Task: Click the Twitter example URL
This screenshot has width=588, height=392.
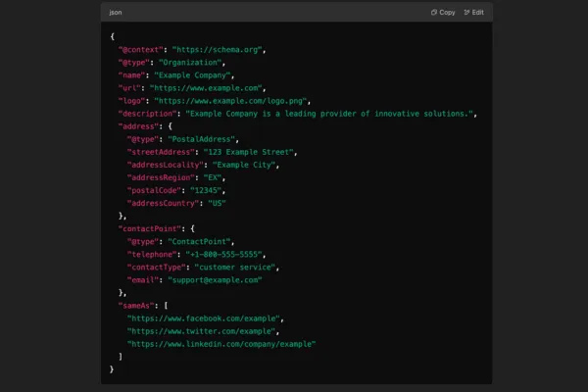Action: coord(201,331)
